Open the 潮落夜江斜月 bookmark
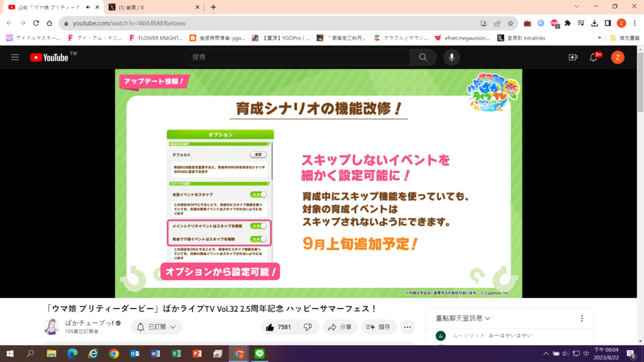Screen dimensions: 644x362 [341, 38]
